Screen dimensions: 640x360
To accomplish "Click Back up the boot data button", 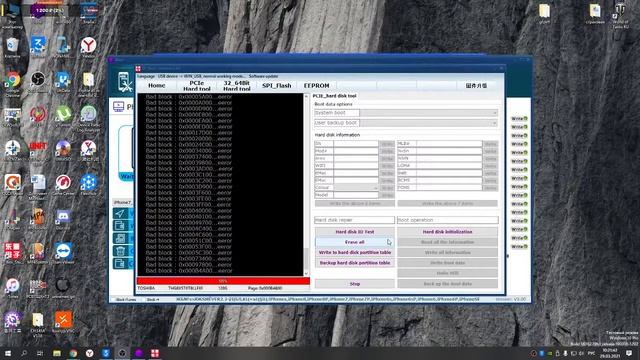I will click(x=447, y=284).
